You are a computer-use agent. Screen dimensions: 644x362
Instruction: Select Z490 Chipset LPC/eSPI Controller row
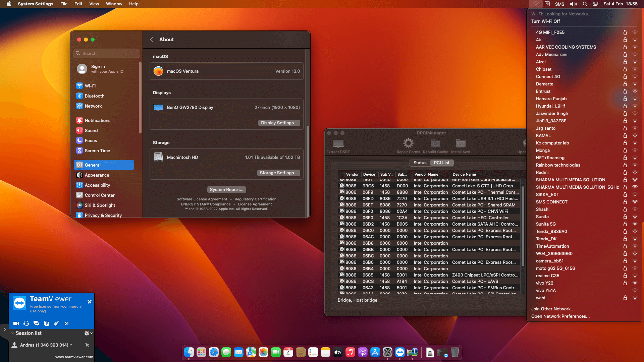tap(429, 275)
